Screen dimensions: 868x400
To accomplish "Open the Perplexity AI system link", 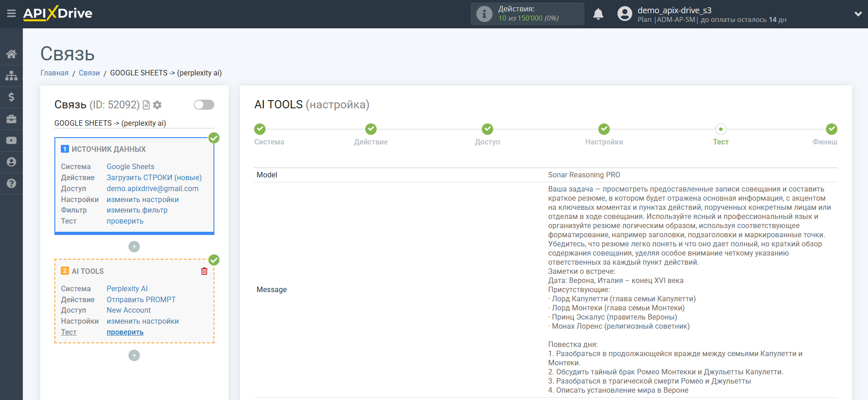I will point(127,289).
